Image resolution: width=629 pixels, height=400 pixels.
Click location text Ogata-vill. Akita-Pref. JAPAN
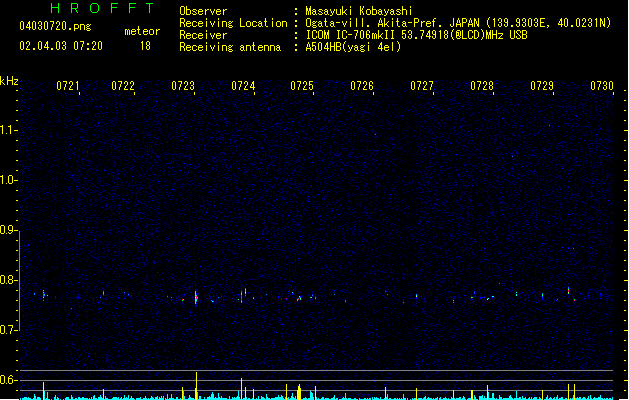[392, 23]
